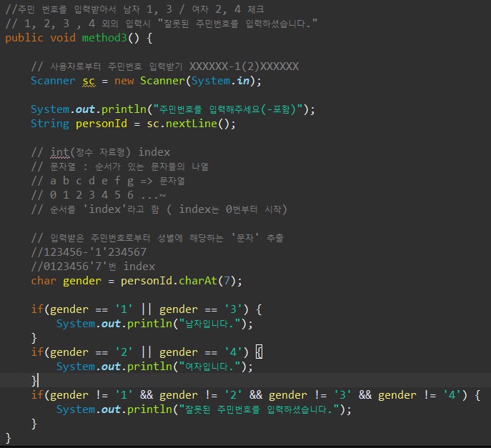Click the println string "여자입니다."
Viewport: 491px width, 448px height.
[x=209, y=367]
